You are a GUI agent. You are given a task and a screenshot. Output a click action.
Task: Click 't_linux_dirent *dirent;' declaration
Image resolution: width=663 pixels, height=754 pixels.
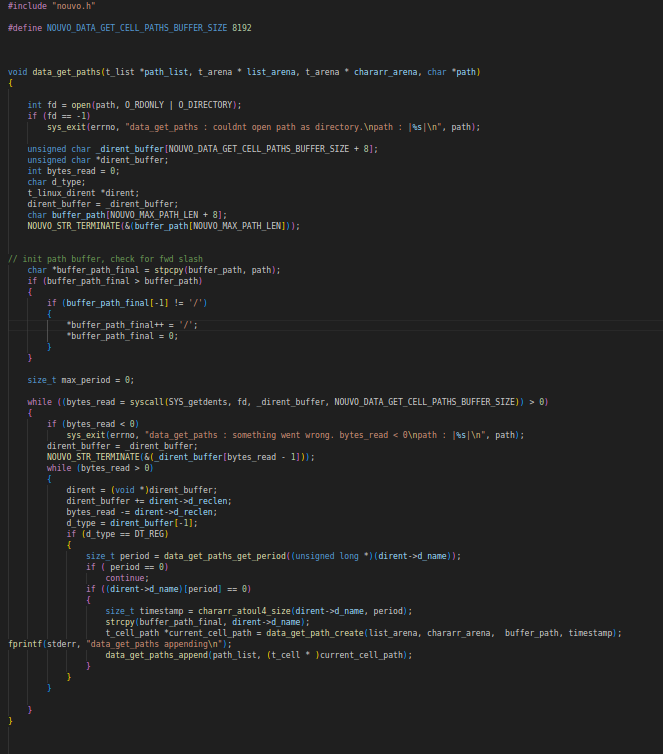tap(83, 193)
